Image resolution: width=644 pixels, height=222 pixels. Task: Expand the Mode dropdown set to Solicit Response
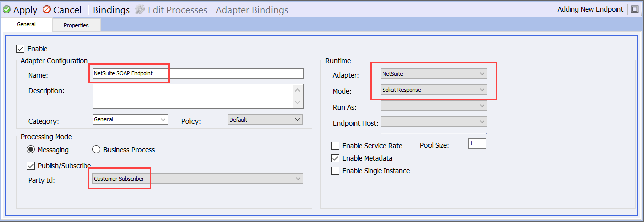coord(434,90)
